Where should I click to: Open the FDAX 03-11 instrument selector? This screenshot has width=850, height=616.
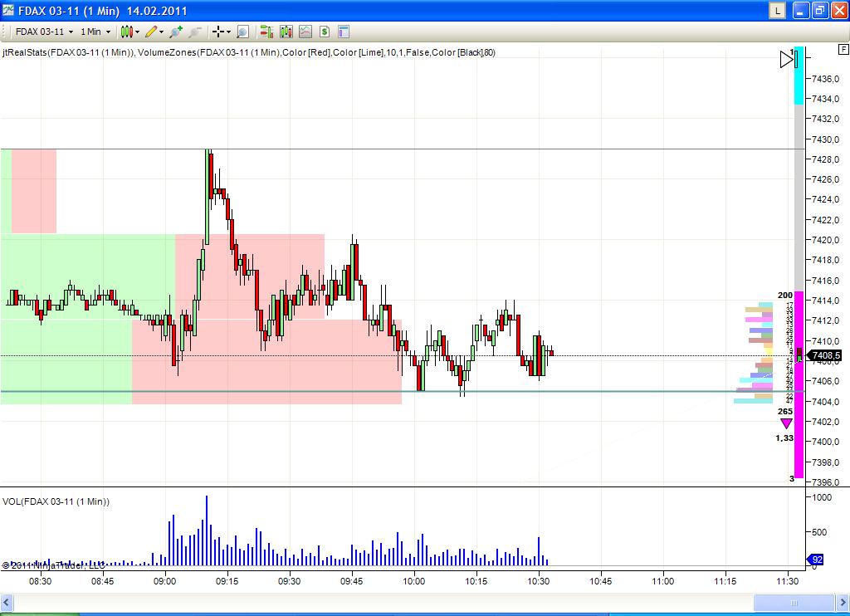point(44,32)
